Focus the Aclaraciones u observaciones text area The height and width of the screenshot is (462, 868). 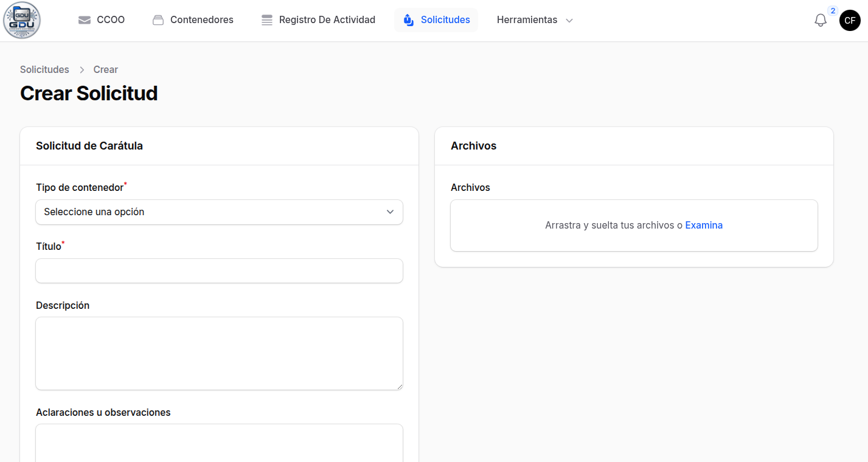coord(219,443)
